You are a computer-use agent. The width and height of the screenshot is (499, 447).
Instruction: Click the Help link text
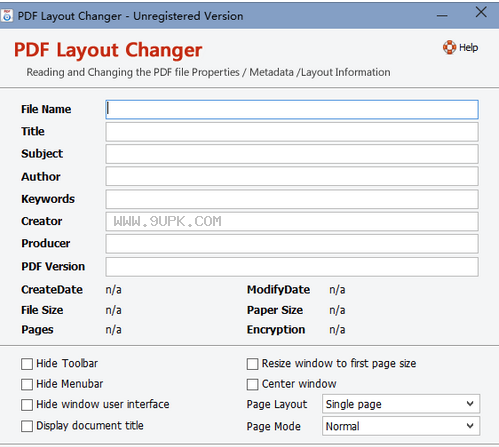(468, 48)
